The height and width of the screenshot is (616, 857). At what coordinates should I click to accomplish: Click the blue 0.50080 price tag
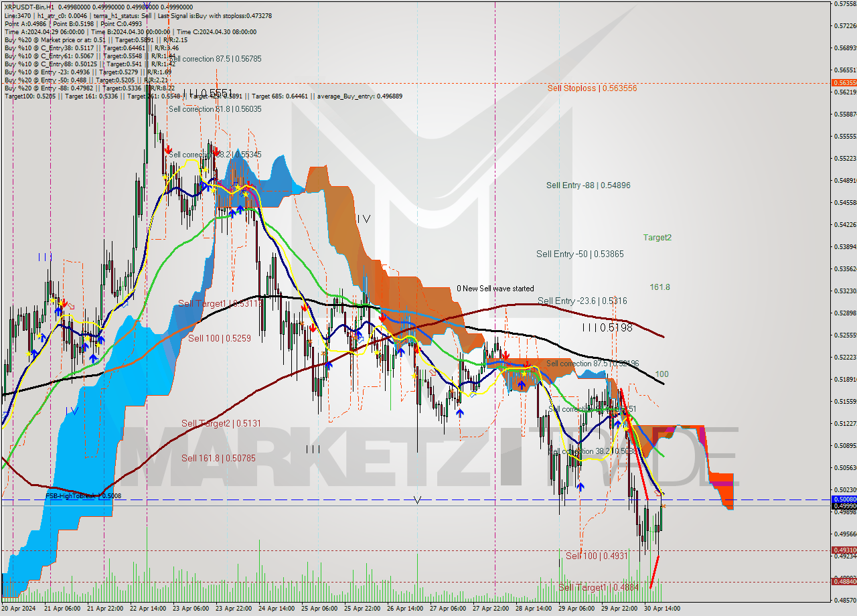click(x=844, y=499)
